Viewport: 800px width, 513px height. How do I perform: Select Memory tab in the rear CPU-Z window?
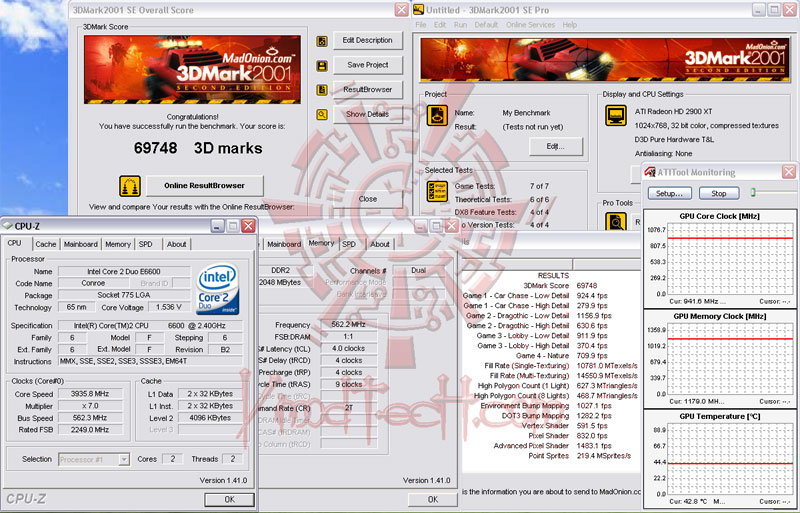pos(321,243)
